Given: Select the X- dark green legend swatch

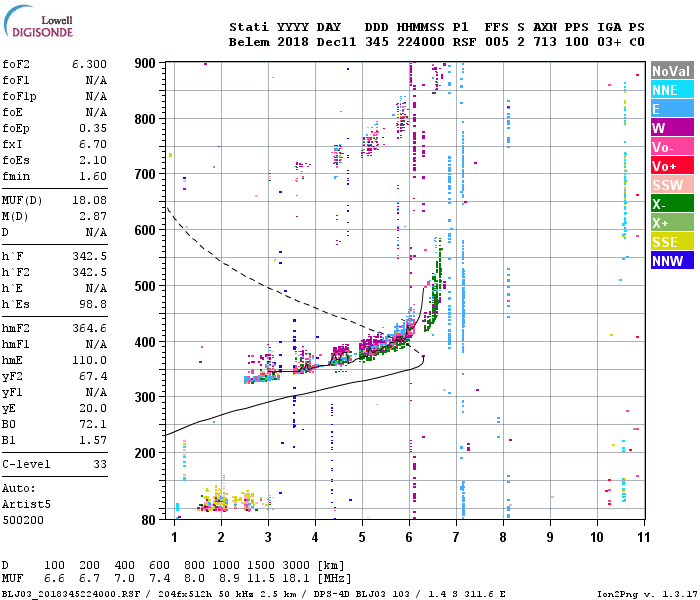Looking at the screenshot, I should [x=672, y=204].
